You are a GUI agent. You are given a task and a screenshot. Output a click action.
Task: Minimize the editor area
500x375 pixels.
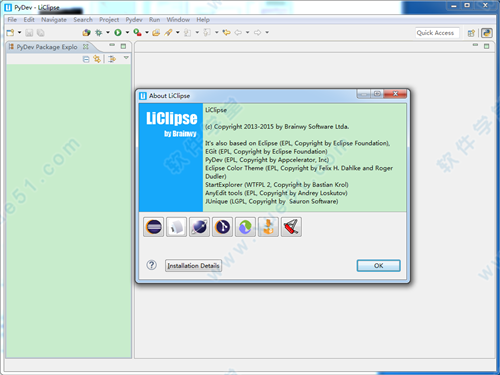point(475,45)
